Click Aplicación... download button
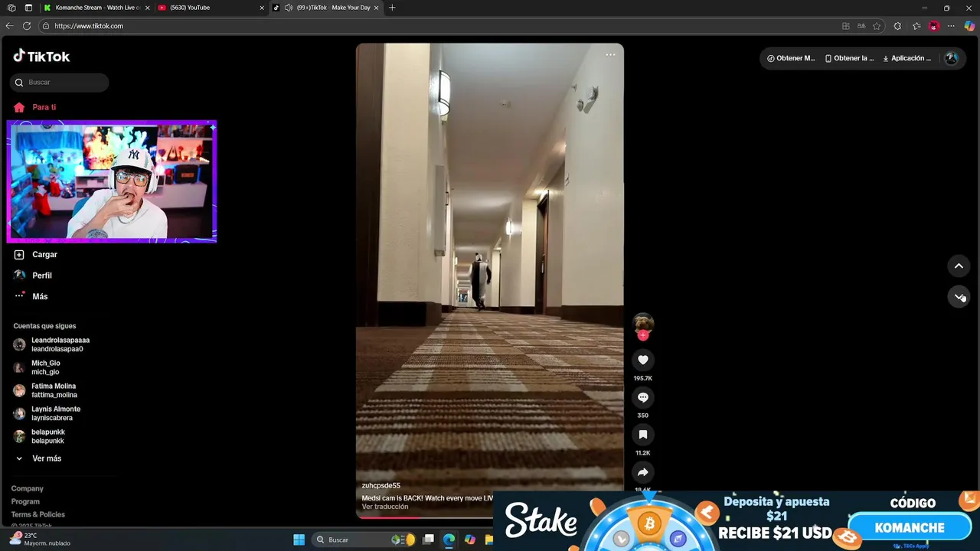The image size is (980, 551). 906,58
